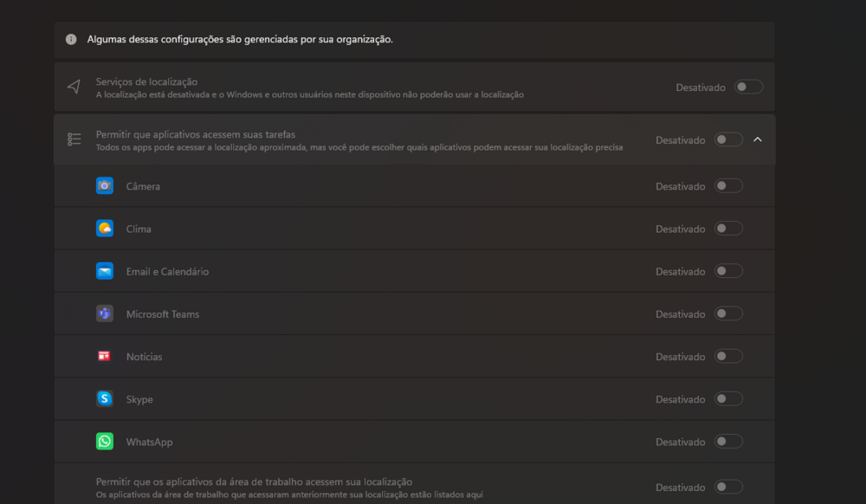This screenshot has width=866, height=504.
Task: Click the WhatsApp app icon
Action: pos(105,442)
